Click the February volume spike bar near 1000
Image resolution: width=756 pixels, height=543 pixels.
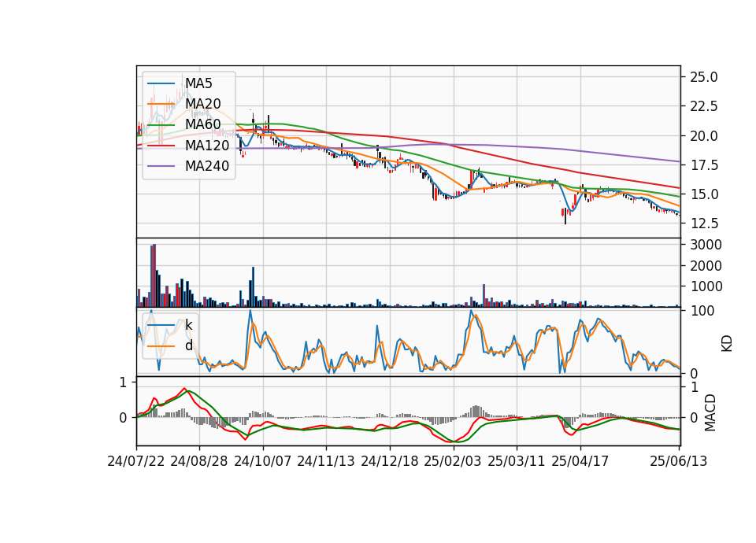[484, 295]
